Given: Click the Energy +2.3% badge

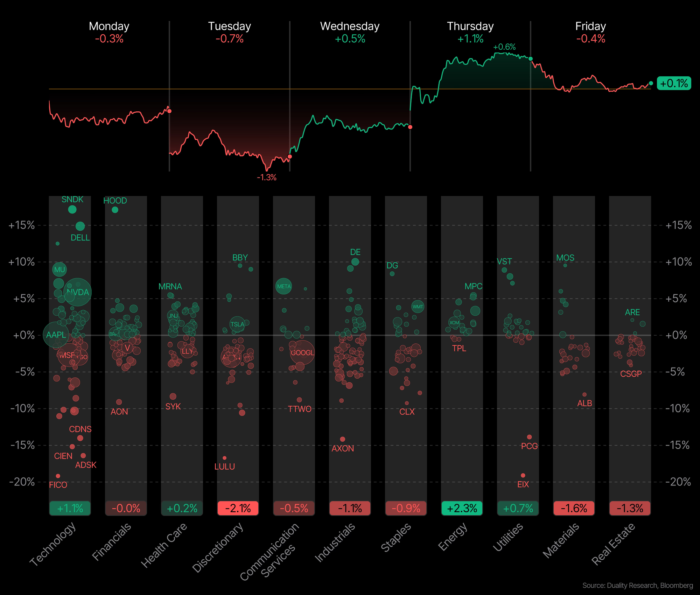Looking at the screenshot, I should coord(462,508).
